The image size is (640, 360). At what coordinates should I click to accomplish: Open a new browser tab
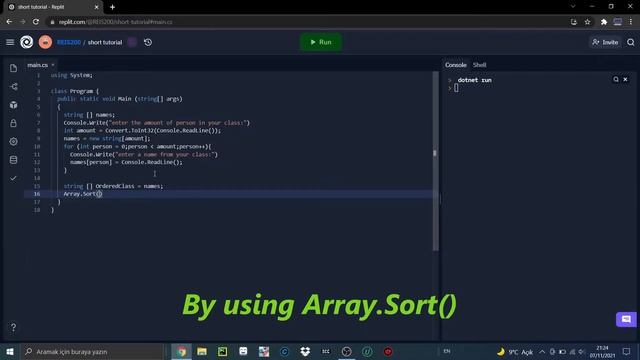112,7
